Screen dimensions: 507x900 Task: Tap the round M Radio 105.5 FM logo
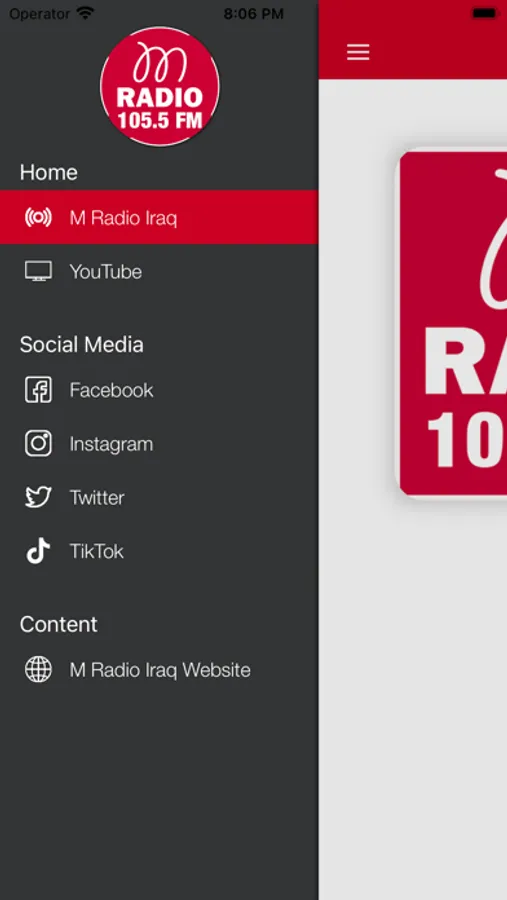pos(160,86)
